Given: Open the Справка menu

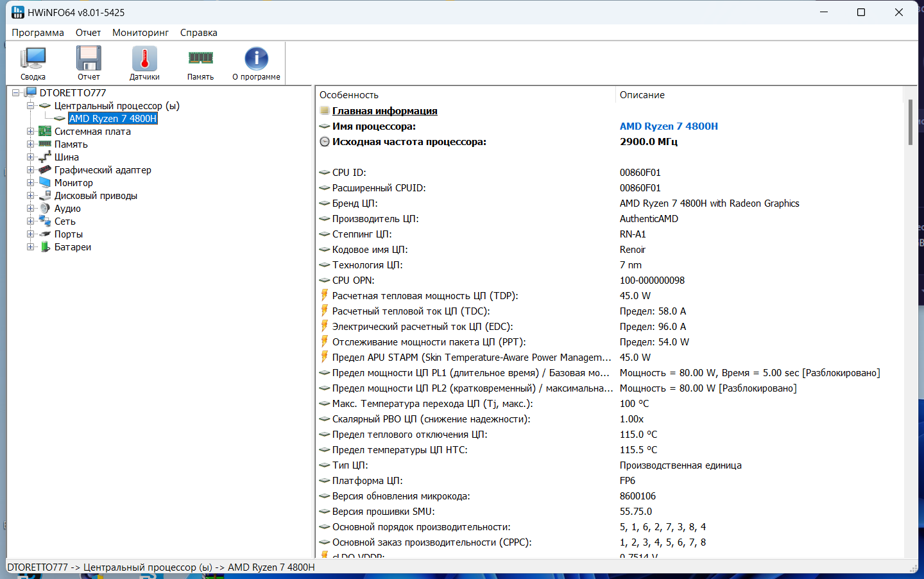Looking at the screenshot, I should click(198, 32).
